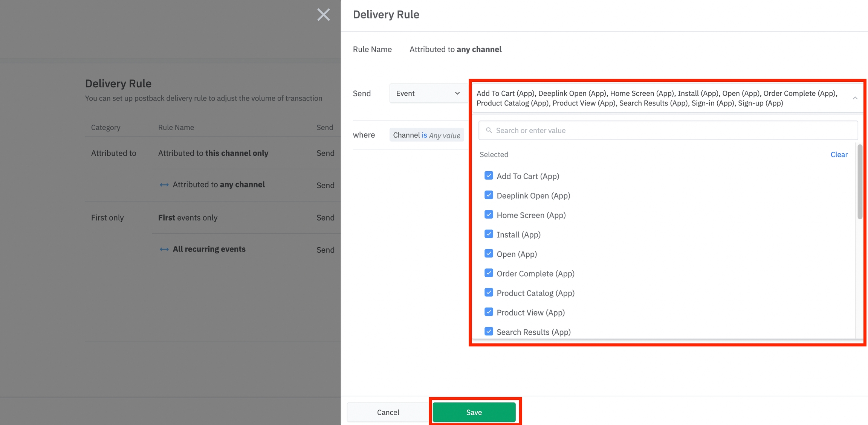Click the arrow icon beside All recurring events
The height and width of the screenshot is (425, 868).
tap(164, 249)
